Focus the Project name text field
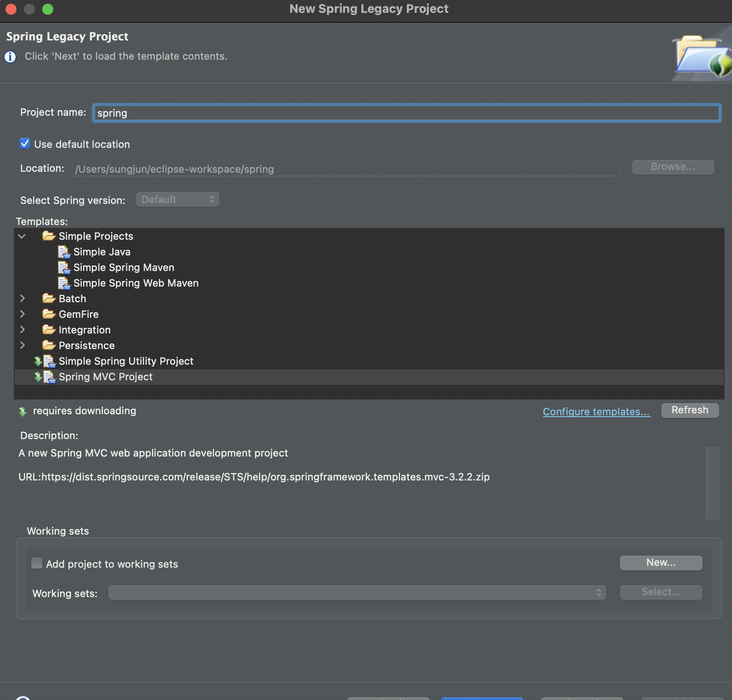732x700 pixels. 407,113
